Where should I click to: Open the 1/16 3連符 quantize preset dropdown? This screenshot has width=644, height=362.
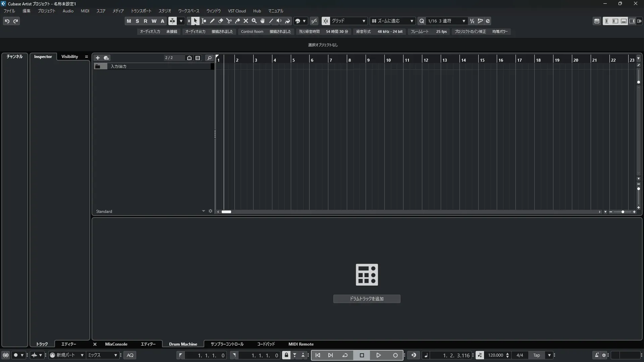(447, 21)
